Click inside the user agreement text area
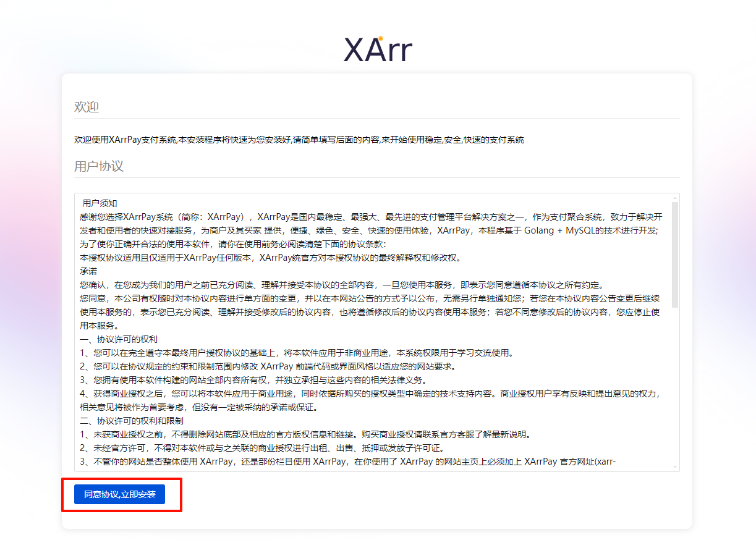Image resolution: width=756 pixels, height=540 pixels. 371,309
